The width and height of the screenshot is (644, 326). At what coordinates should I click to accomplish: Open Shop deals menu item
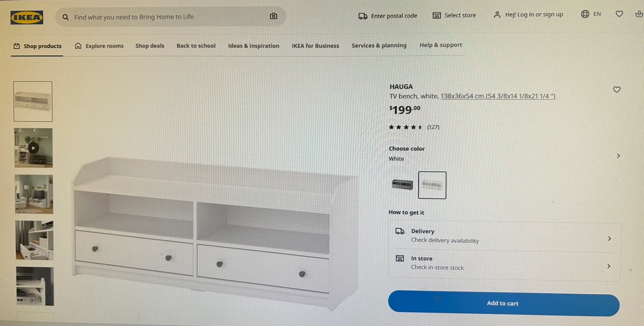coord(150,46)
